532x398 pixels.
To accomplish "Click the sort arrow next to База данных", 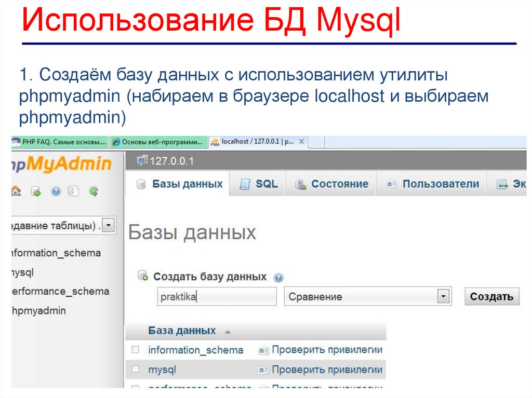I will (x=228, y=332).
